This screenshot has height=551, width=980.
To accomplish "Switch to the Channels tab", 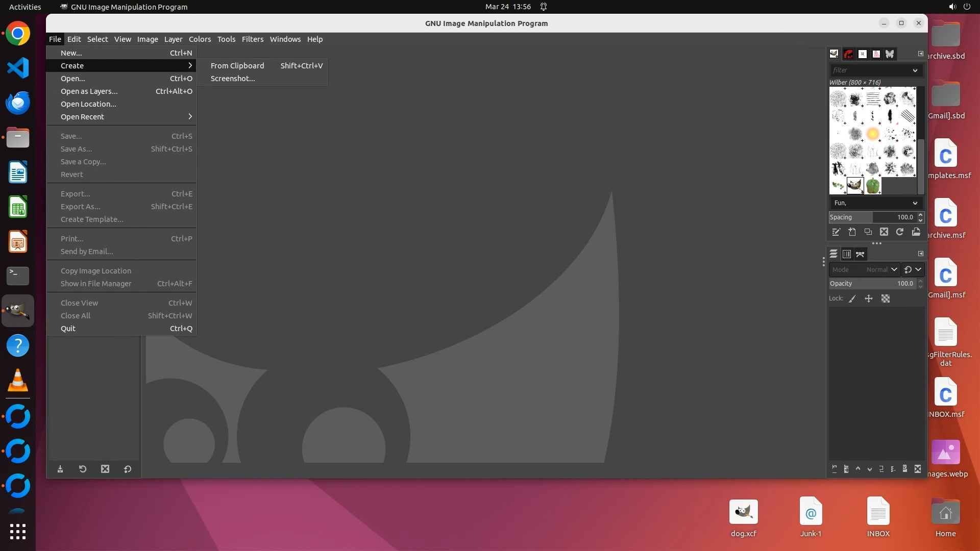I will pos(847,254).
